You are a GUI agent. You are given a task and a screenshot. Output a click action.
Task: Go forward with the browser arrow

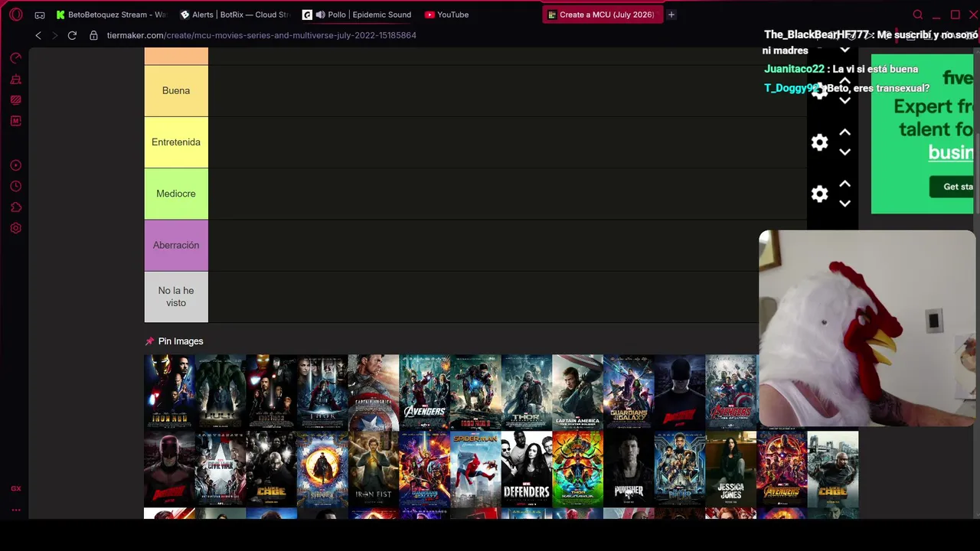pyautogui.click(x=54, y=35)
